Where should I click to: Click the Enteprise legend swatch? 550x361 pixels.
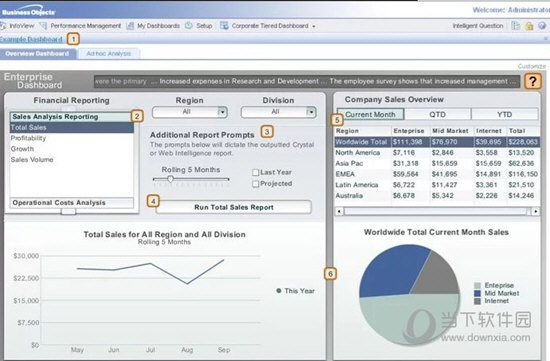477,286
